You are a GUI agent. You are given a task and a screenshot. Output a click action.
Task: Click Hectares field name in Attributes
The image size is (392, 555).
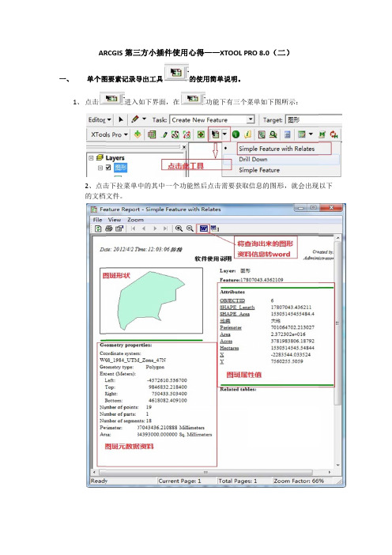tap(229, 348)
